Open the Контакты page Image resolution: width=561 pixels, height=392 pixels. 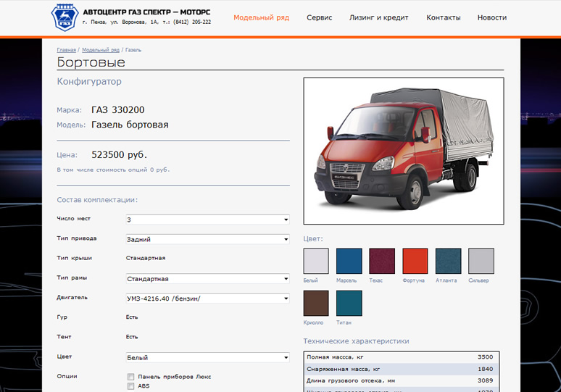tap(444, 17)
